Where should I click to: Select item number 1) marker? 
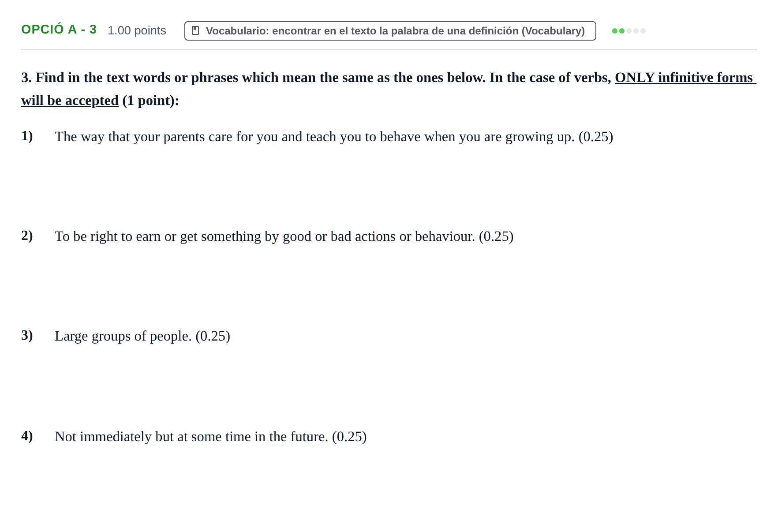pyautogui.click(x=27, y=136)
